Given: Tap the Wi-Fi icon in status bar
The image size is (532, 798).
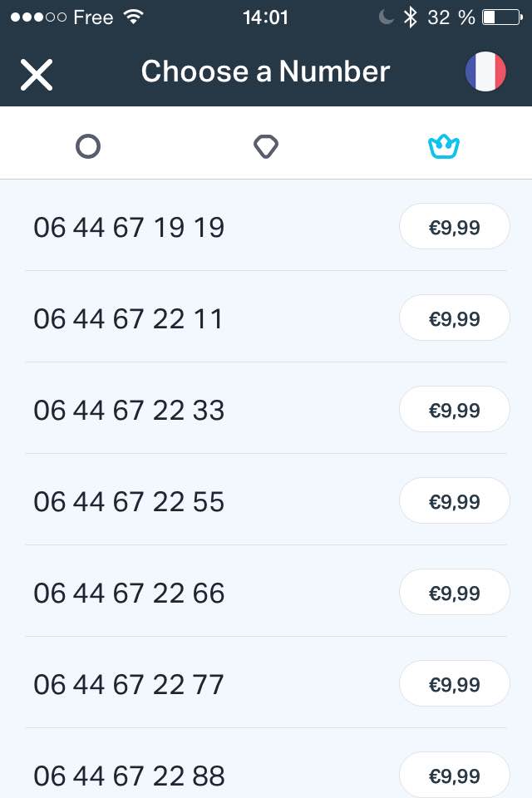Looking at the screenshot, I should [132, 17].
